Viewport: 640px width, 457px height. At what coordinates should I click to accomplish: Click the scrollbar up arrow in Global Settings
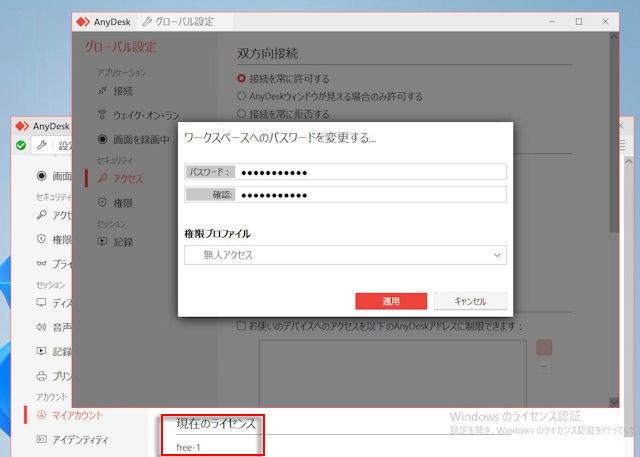point(613,37)
